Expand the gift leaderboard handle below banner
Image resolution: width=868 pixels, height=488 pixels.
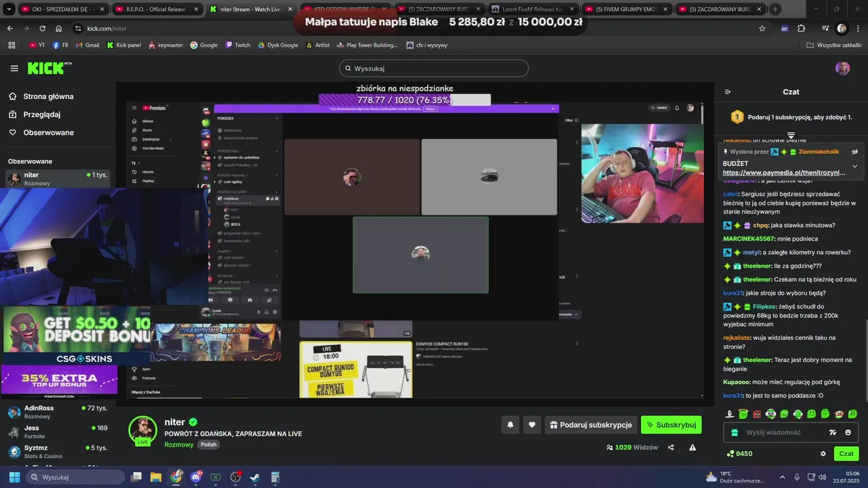tap(791, 136)
